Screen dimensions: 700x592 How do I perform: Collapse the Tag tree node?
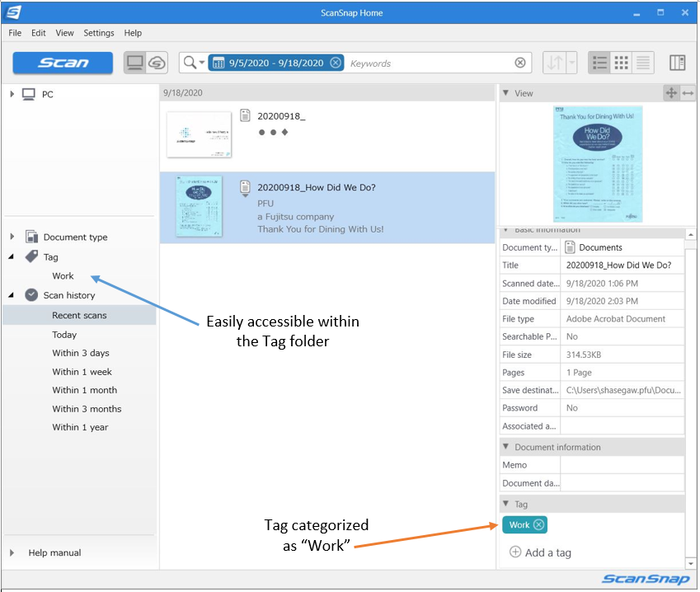pyautogui.click(x=12, y=256)
